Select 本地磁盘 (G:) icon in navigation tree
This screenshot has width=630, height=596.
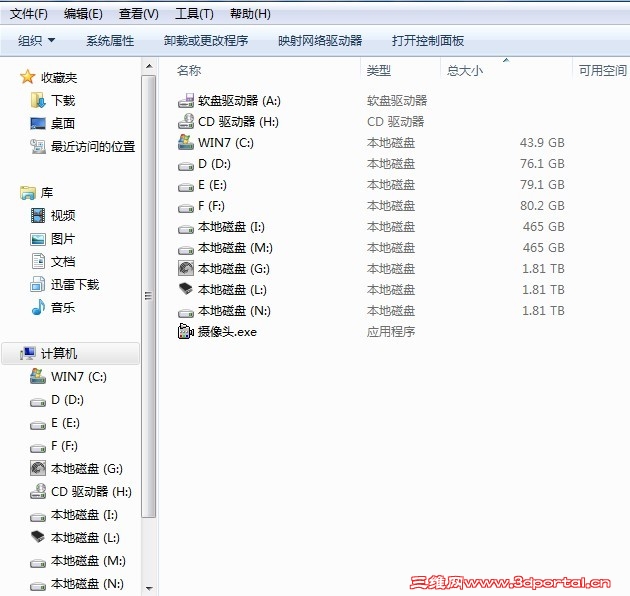pos(38,468)
